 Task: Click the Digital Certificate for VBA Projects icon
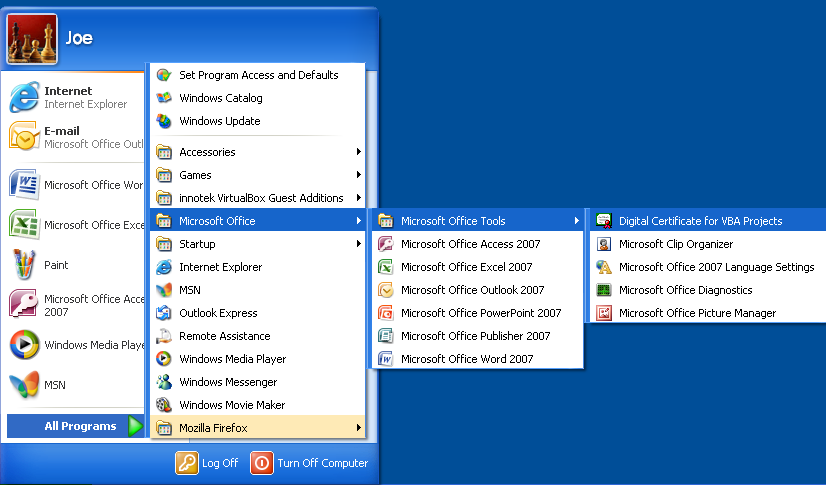[x=604, y=221]
